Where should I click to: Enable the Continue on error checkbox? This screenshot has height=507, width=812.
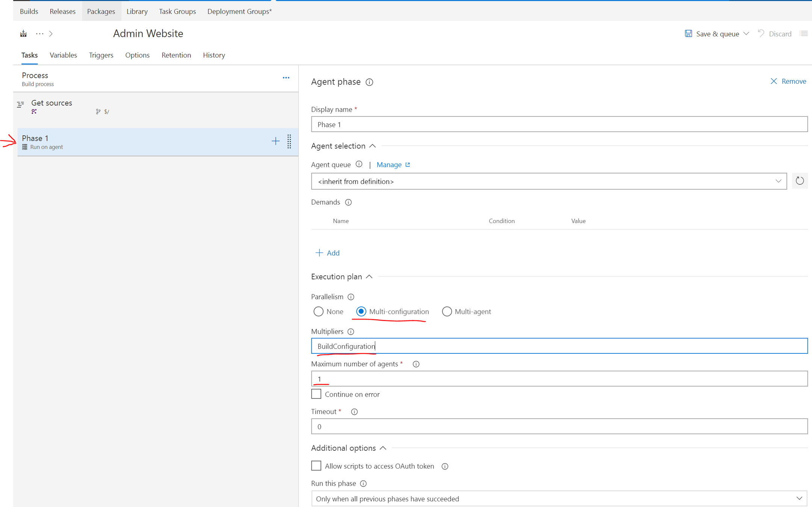(316, 394)
